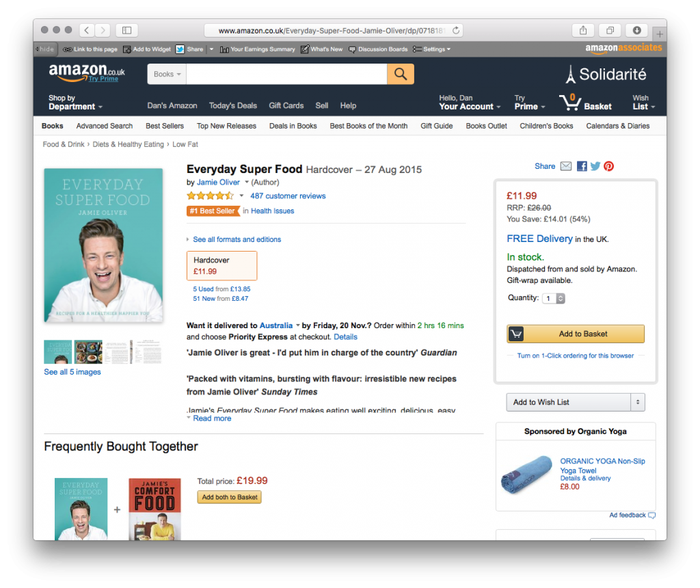Image resolution: width=700 pixels, height=588 pixels.
Task: Share on Pinterest icon
Action: (x=608, y=166)
